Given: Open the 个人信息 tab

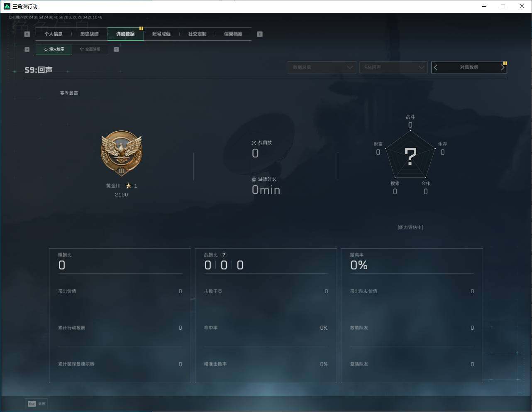Looking at the screenshot, I should tap(54, 34).
